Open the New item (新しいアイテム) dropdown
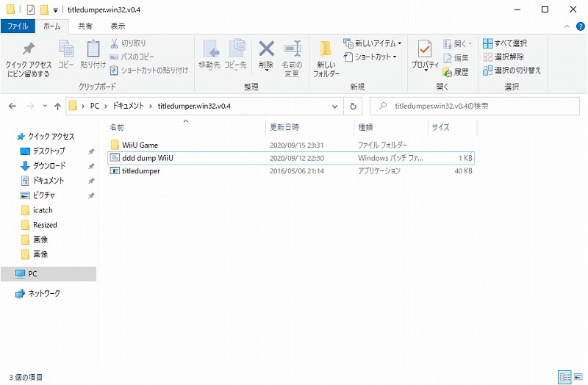Screen dimensions: 588x385 tap(373, 43)
